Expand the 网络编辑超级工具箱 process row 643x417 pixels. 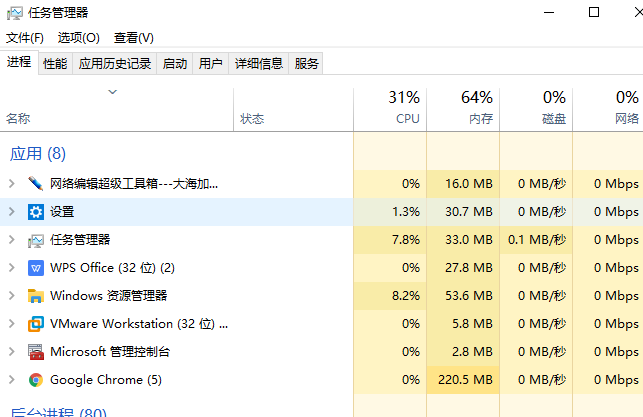coord(11,184)
